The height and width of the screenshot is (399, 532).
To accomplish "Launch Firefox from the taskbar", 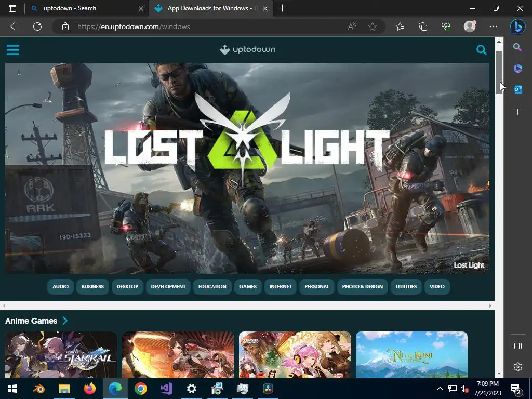I will [89, 389].
